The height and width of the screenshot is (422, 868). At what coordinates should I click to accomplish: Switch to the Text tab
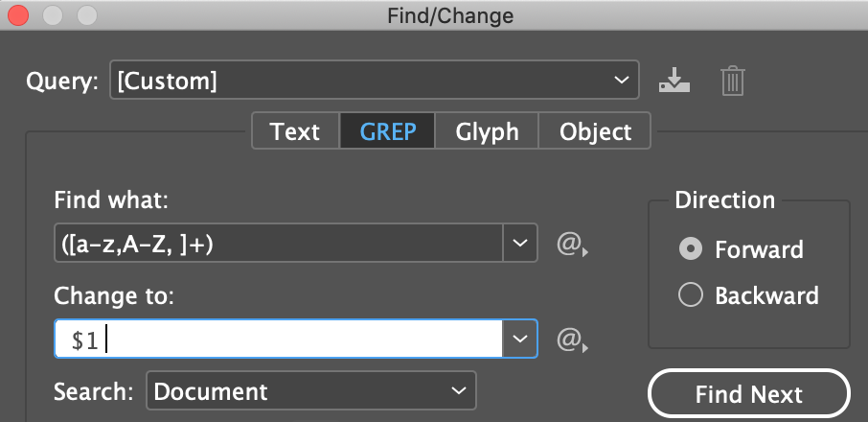pos(295,131)
